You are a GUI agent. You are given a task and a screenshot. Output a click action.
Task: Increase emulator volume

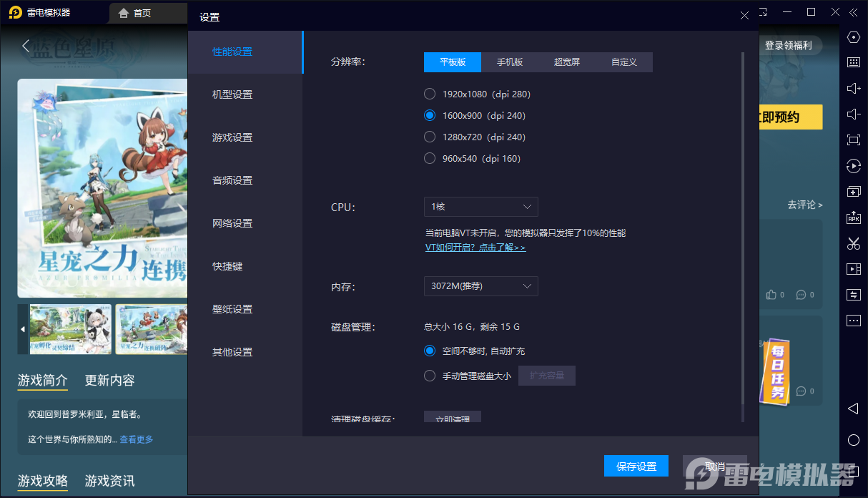pos(853,88)
